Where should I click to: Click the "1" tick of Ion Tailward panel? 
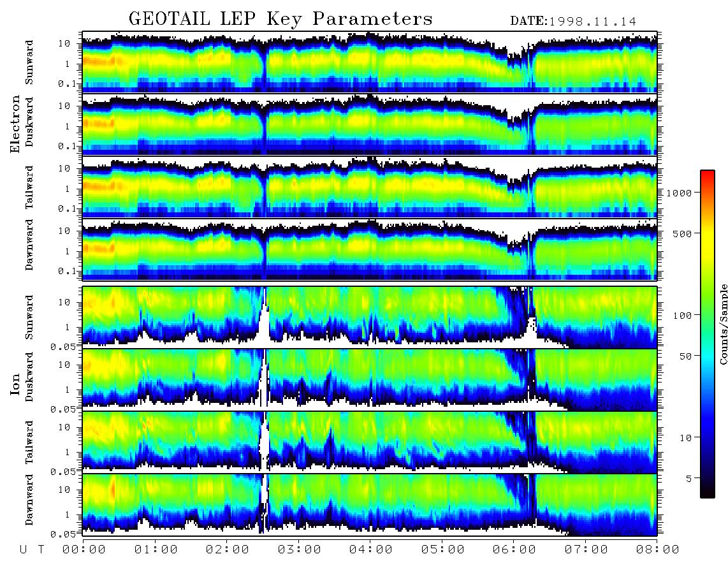point(68,452)
